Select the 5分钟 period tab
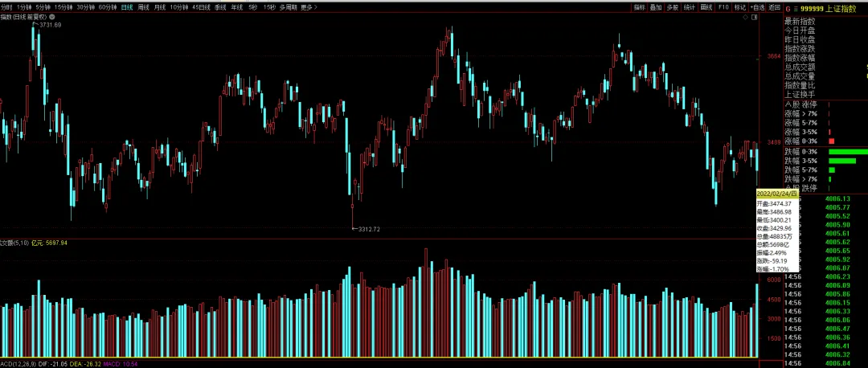The width and height of the screenshot is (868, 368). click(43, 7)
